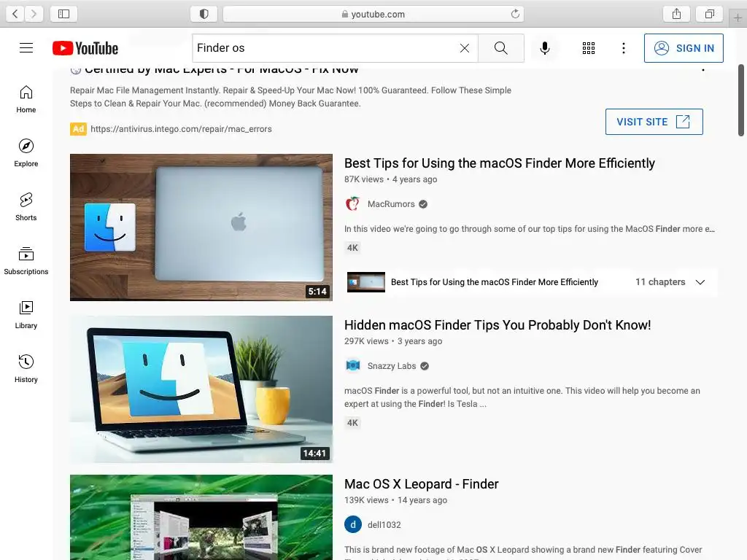The height and width of the screenshot is (560, 747).
Task: Open the Safari share menu
Action: click(x=676, y=14)
